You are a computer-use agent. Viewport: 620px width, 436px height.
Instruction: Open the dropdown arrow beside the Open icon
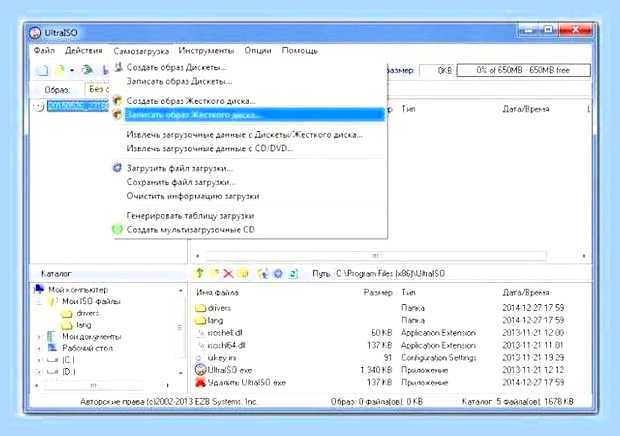pyautogui.click(x=72, y=70)
